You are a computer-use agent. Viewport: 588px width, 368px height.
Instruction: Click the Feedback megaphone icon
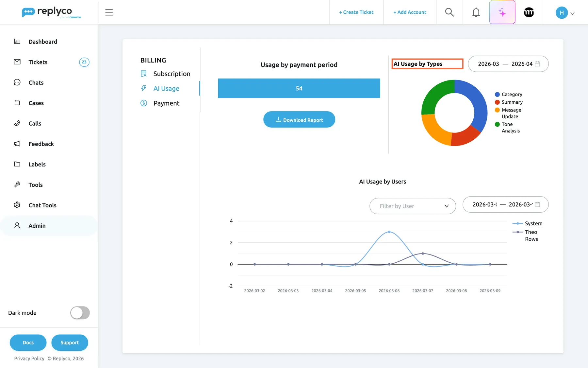(x=17, y=144)
